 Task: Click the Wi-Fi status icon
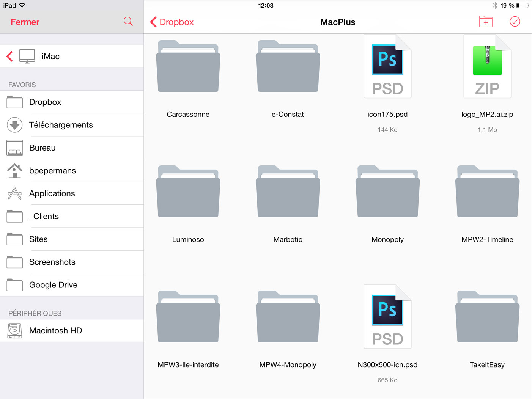[x=22, y=5]
